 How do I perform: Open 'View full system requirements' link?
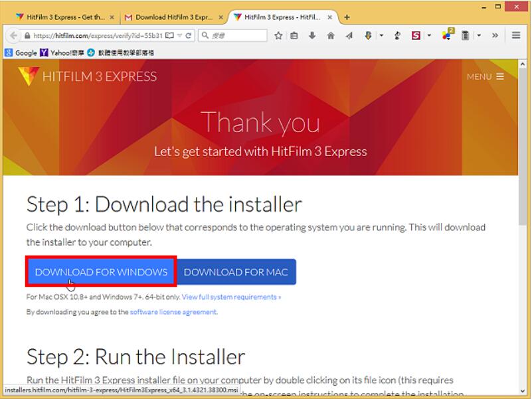[x=231, y=297]
